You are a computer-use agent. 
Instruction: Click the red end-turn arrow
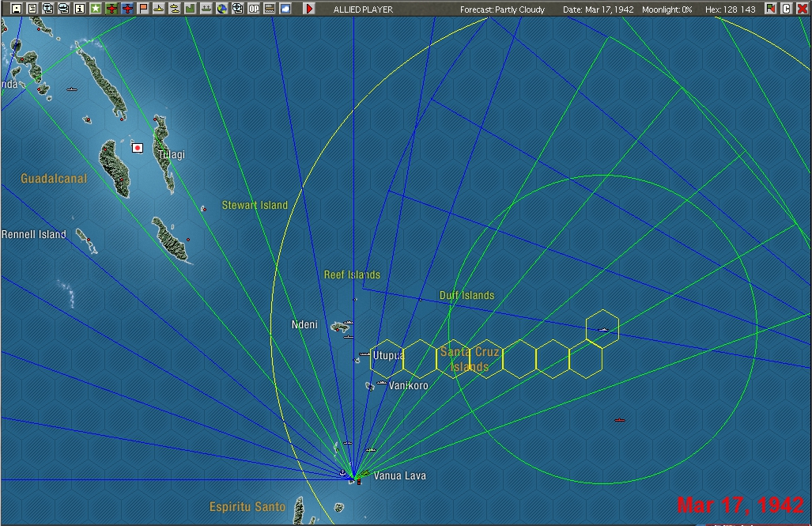coord(309,8)
